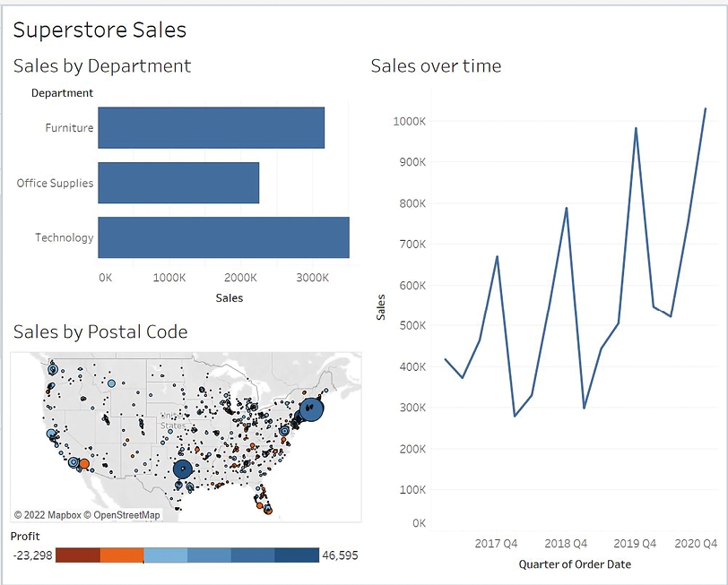This screenshot has height=585, width=728.
Task: Click the orange Profit legend swatch
Action: pyautogui.click(x=122, y=555)
